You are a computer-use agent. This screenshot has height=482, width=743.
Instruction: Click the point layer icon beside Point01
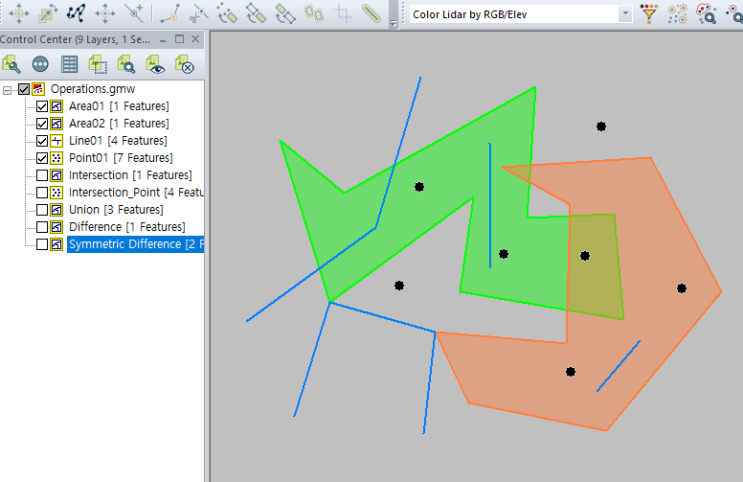[x=56, y=158]
